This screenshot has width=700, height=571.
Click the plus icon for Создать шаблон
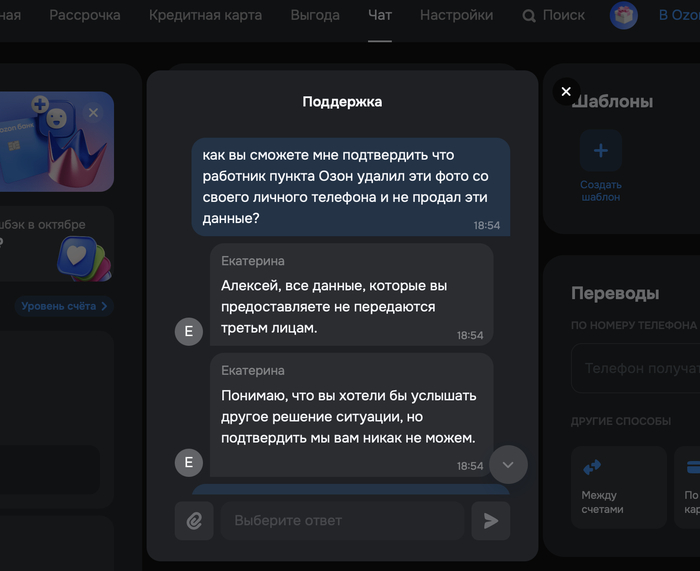(600, 151)
